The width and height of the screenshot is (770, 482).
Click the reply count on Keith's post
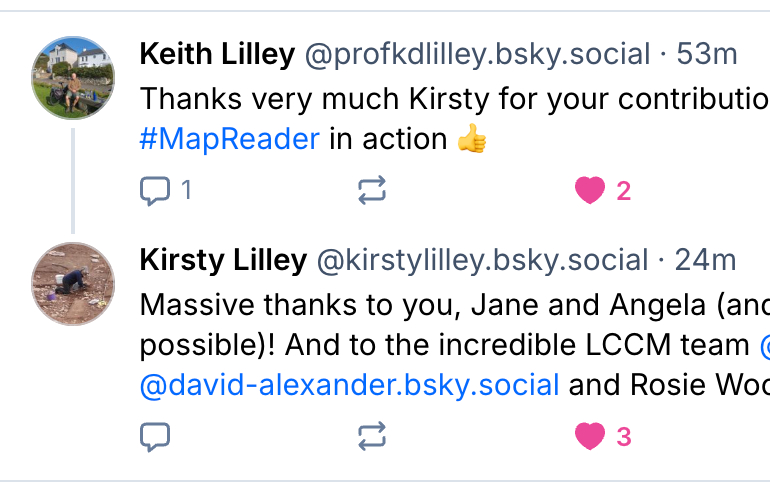tap(186, 190)
